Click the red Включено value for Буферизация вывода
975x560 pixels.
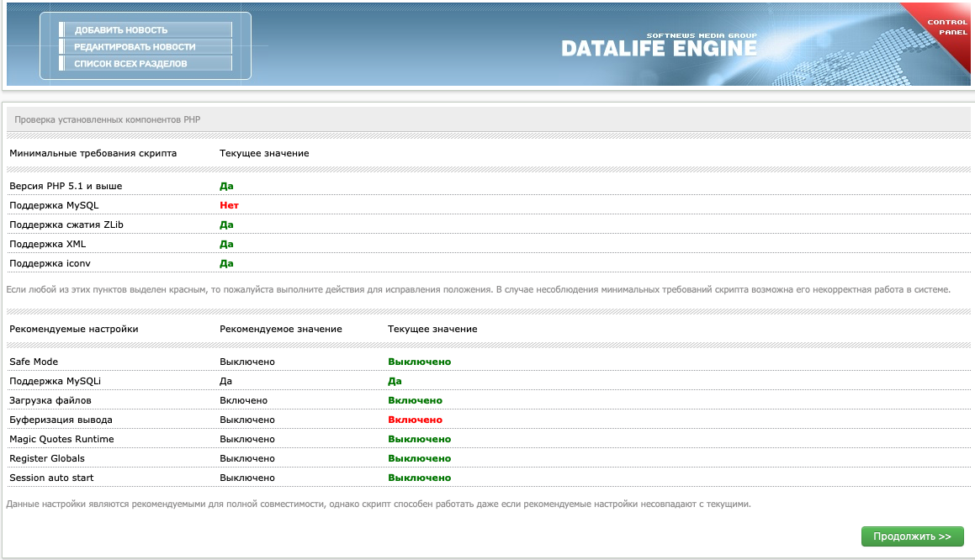(x=415, y=420)
